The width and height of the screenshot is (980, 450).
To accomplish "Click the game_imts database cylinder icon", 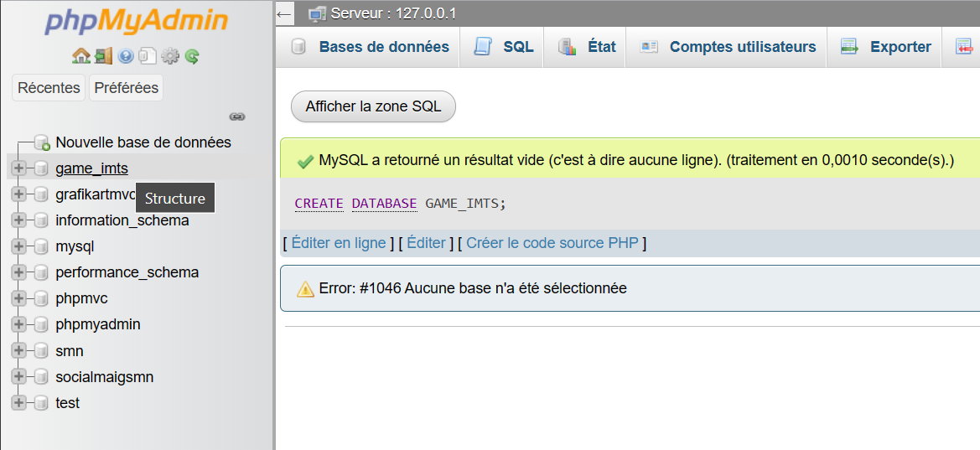I will (x=40, y=168).
